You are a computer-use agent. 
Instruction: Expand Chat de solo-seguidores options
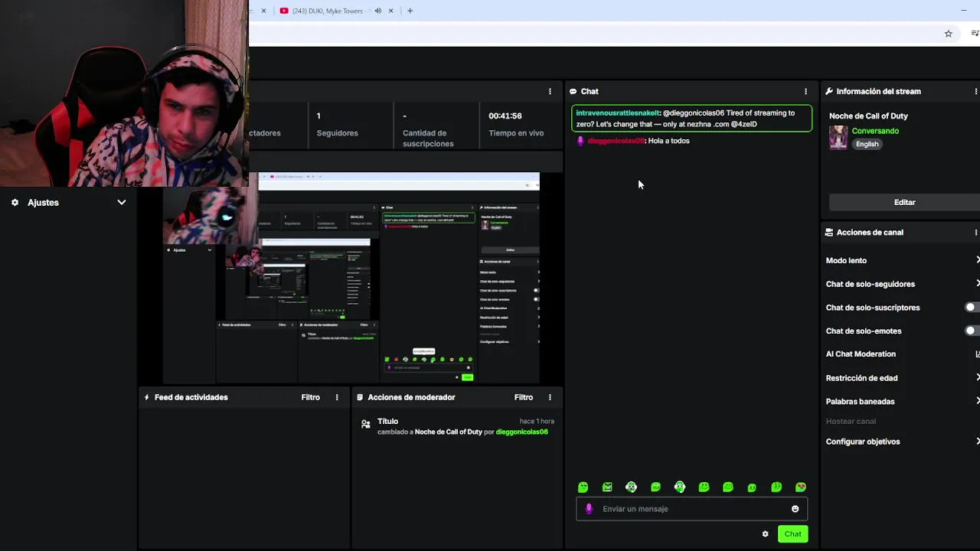(978, 284)
